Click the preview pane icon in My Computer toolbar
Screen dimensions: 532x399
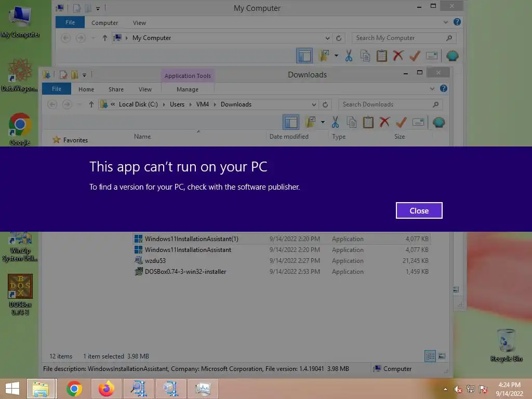(304, 56)
